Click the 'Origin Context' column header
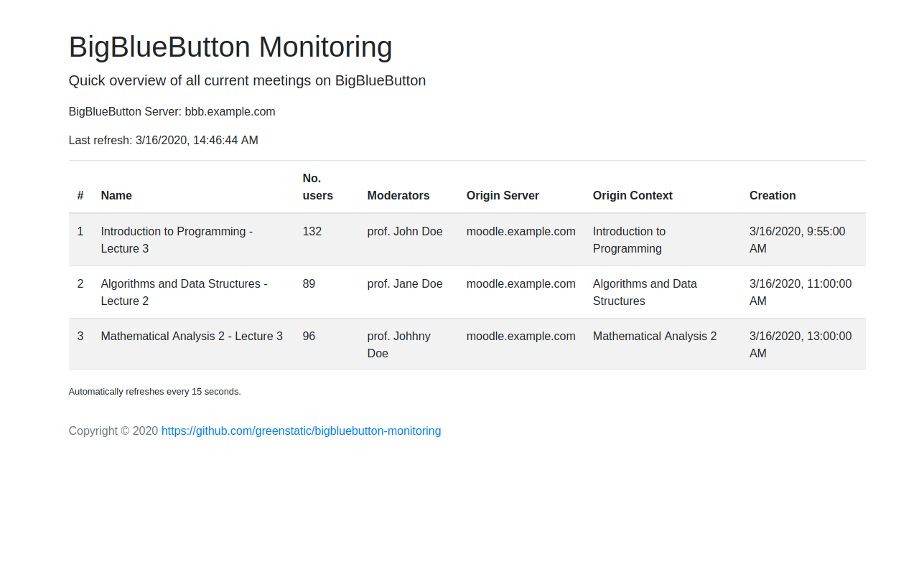 (633, 195)
